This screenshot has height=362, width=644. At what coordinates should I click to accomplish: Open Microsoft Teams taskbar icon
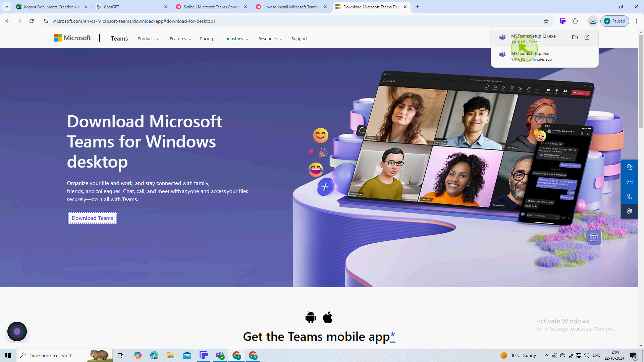(220, 355)
